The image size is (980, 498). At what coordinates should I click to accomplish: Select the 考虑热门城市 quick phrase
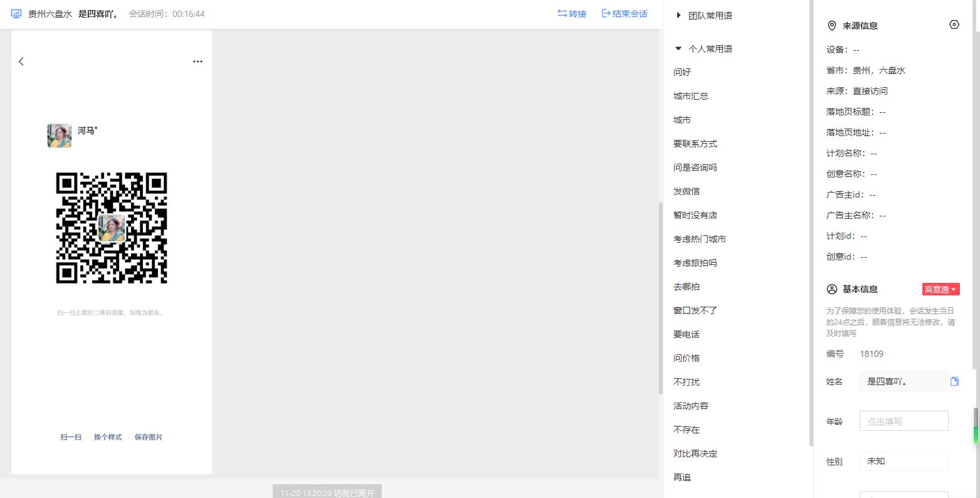(x=700, y=239)
